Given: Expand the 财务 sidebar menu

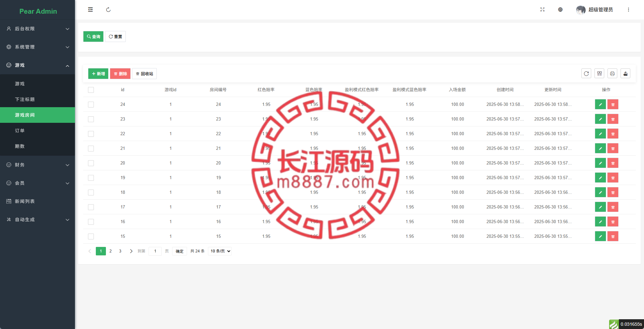Looking at the screenshot, I should tap(37, 165).
